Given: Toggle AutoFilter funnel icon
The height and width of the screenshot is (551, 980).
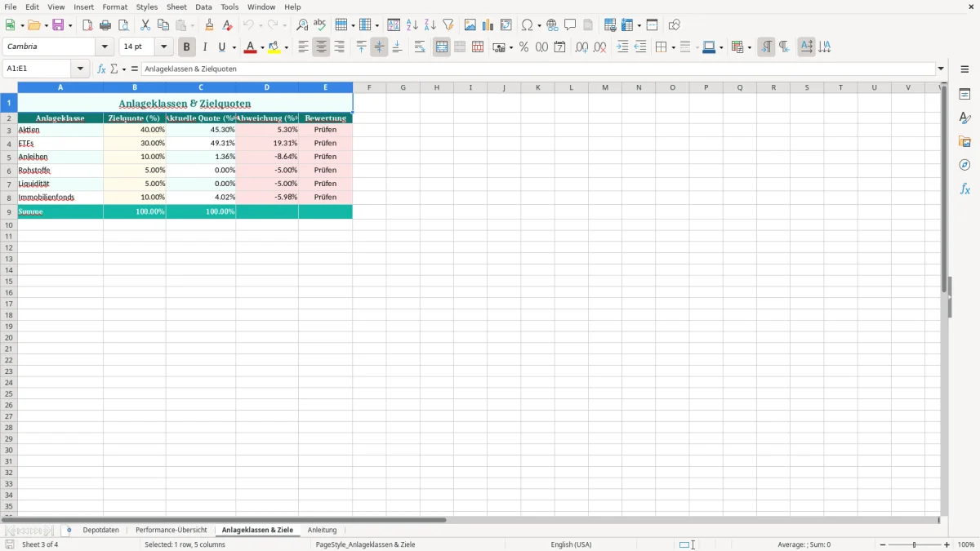Looking at the screenshot, I should (x=448, y=25).
